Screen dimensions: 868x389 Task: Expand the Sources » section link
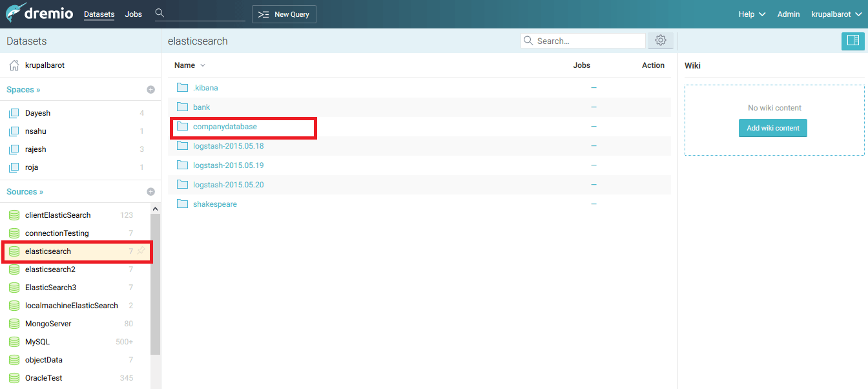coord(25,192)
